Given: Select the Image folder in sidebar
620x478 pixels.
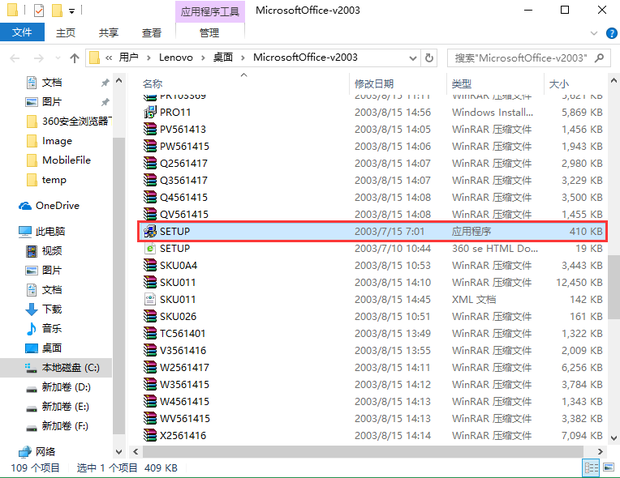Looking at the screenshot, I should pos(49,141).
